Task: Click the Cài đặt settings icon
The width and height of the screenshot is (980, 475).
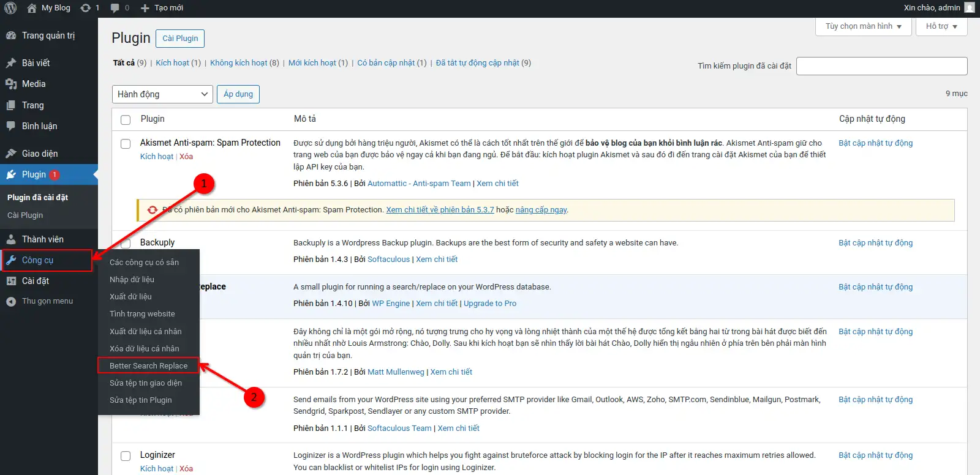Action: (x=11, y=281)
